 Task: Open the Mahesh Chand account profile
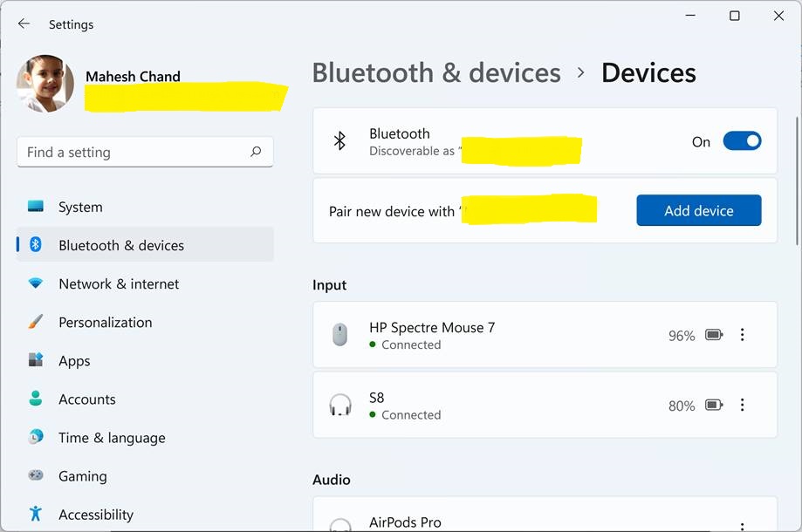pyautogui.click(x=133, y=77)
